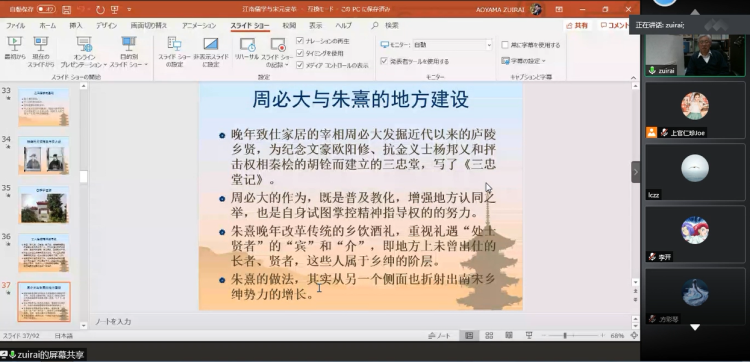Start slideshow from current slide icon
This screenshot has width=750, height=362.
click(x=41, y=44)
